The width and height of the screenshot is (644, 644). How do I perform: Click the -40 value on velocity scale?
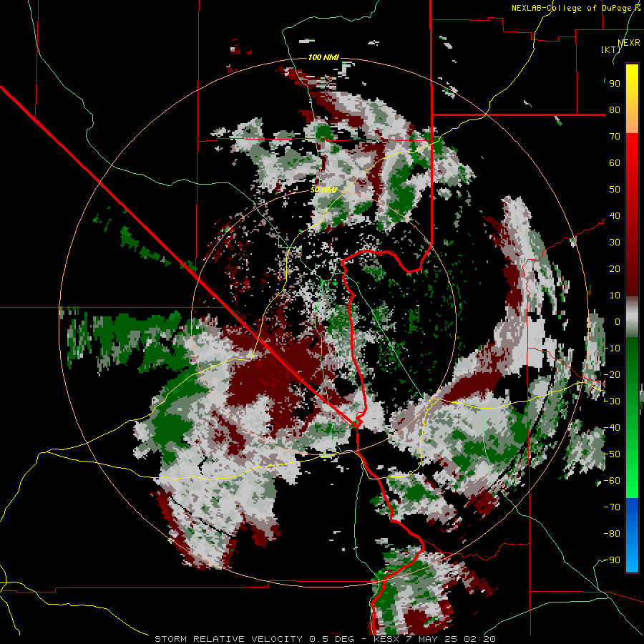[612, 428]
